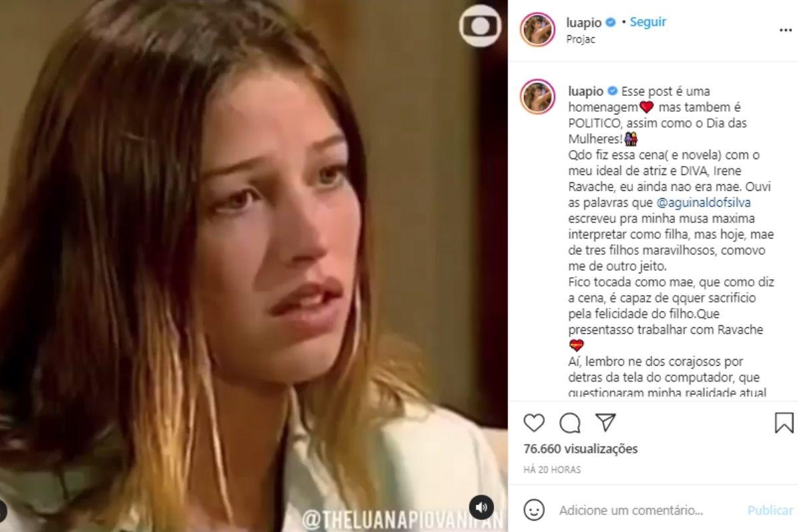Click the Adicione um comentário field
The height and width of the screenshot is (532, 798).
[x=631, y=511]
